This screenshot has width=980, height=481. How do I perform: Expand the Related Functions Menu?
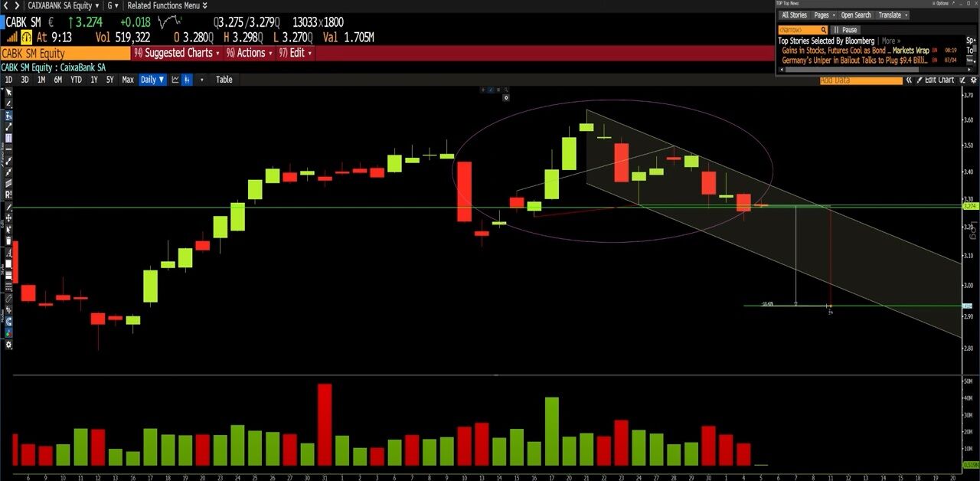click(166, 5)
